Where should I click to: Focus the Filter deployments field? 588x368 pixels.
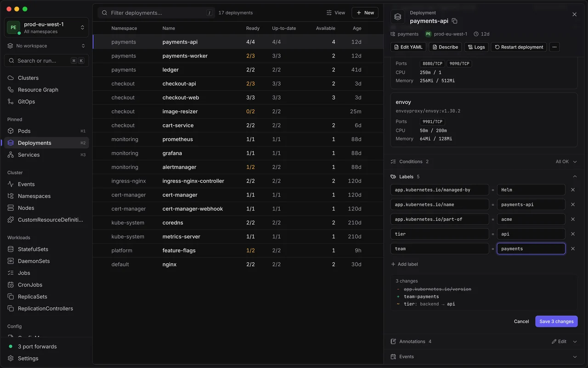tap(156, 13)
